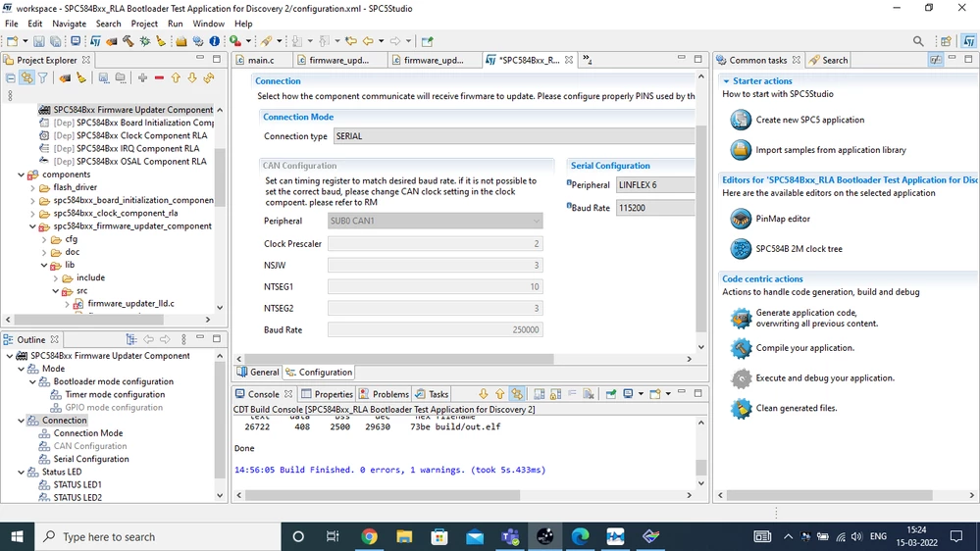Click Execute and debug your application
This screenshot has width=980, height=551.
pos(824,377)
